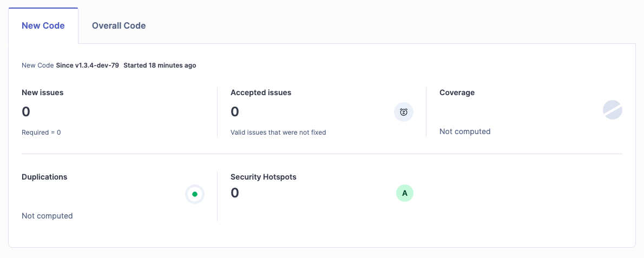Click the Duplications heading
This screenshot has width=644, height=258.
coord(44,177)
